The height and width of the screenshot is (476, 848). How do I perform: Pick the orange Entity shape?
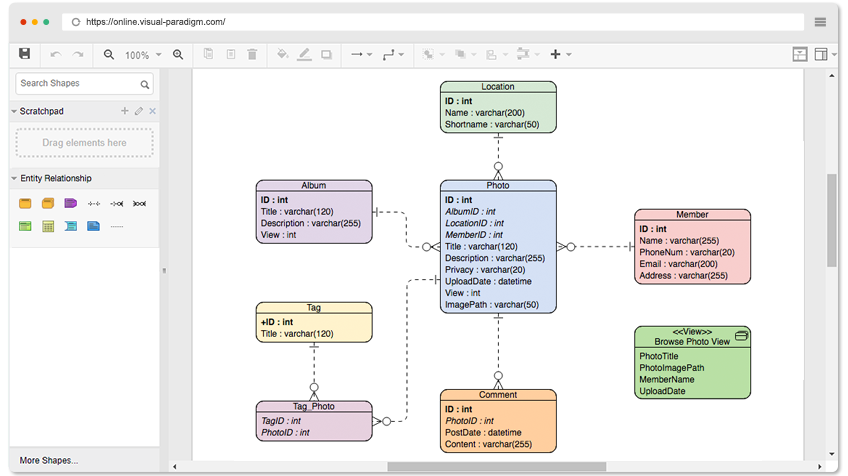pyautogui.click(x=25, y=203)
